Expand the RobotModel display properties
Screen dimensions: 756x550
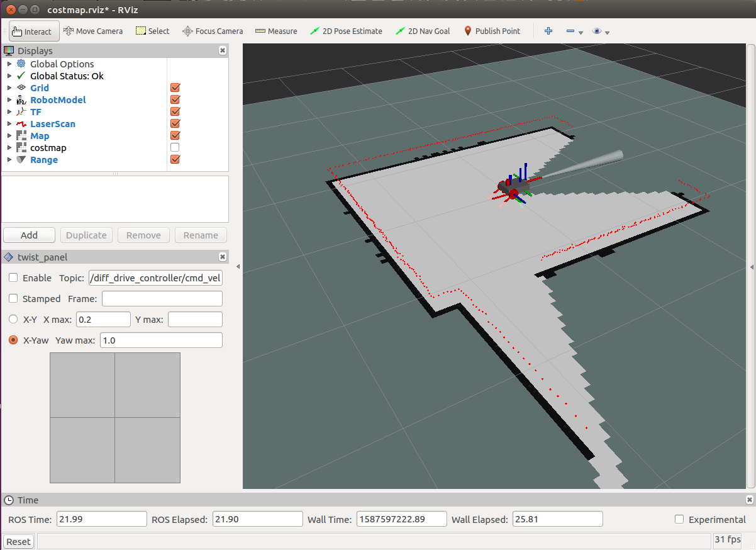(9, 99)
